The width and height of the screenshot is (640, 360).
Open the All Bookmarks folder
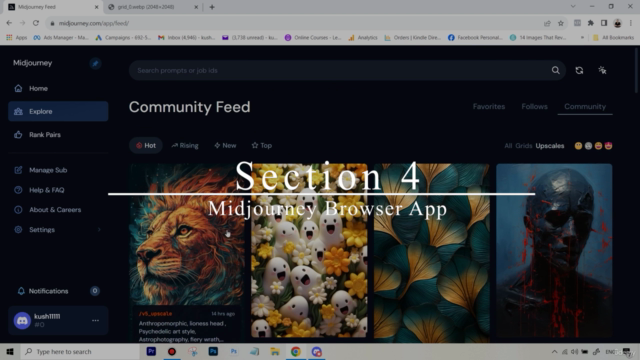coord(613,38)
